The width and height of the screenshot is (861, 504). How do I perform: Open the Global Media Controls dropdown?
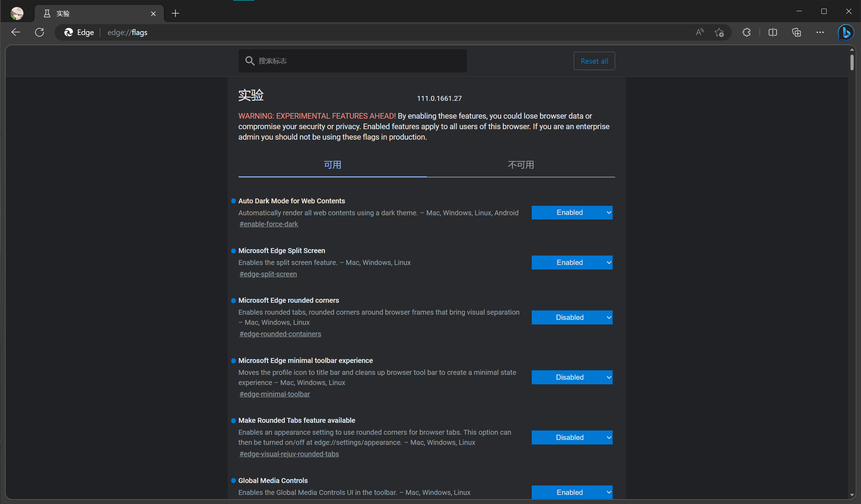(572, 492)
